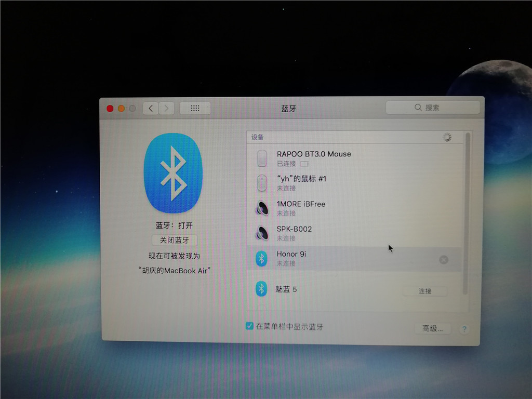Click the Honor 9i Bluetooth icon
Viewport: 532px width, 399px height.
[x=261, y=258]
